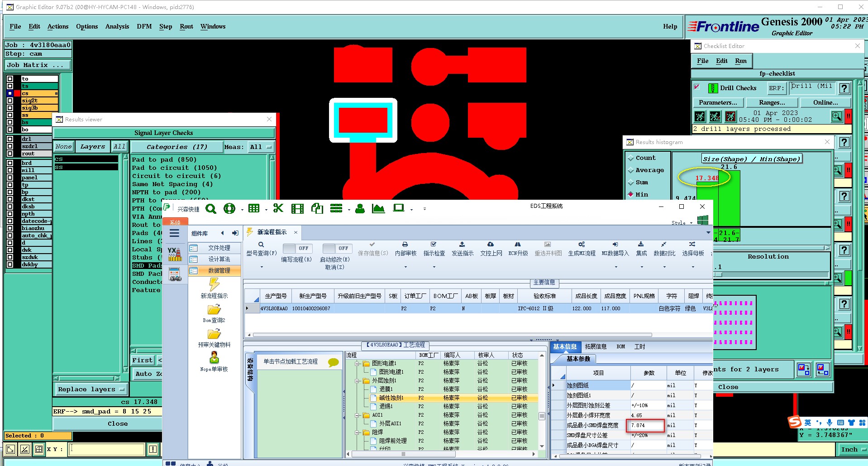Open Style dropdown in EDS window
Screen dimensions: 868x466
[x=682, y=223]
